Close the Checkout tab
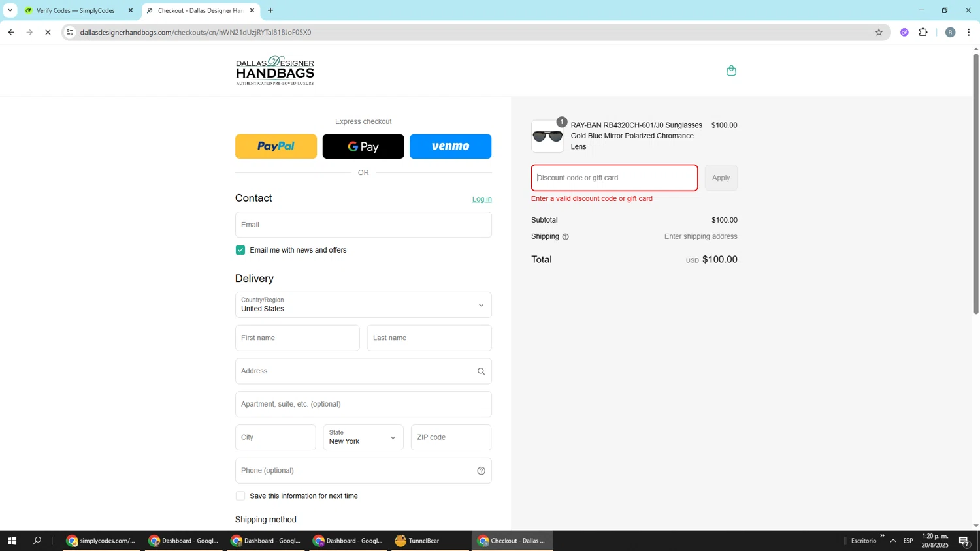The width and height of the screenshot is (980, 551). click(252, 10)
